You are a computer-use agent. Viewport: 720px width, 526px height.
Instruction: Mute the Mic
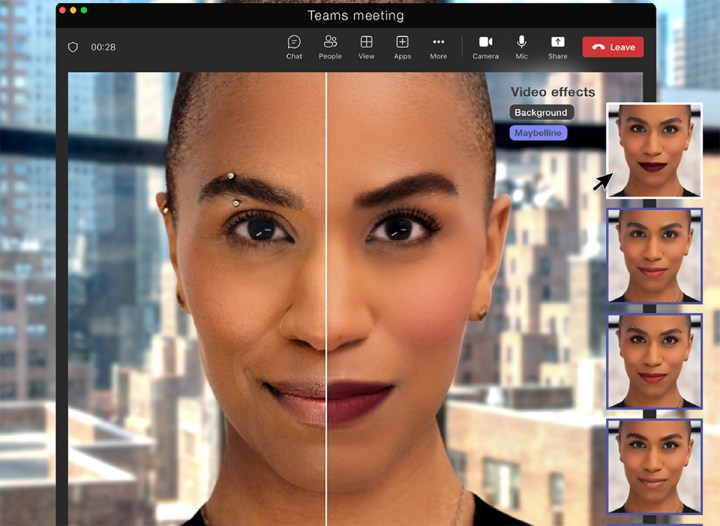click(x=522, y=47)
